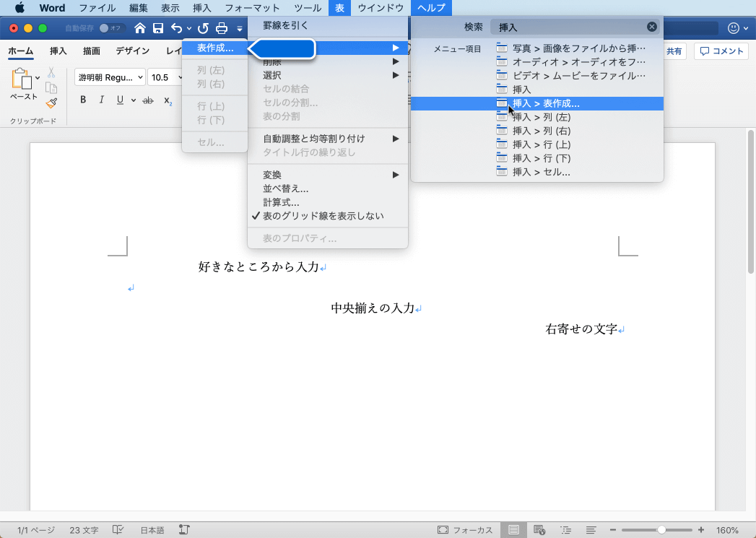Open the ファイル menu in menu bar
Image resolution: width=756 pixels, height=538 pixels.
point(97,8)
